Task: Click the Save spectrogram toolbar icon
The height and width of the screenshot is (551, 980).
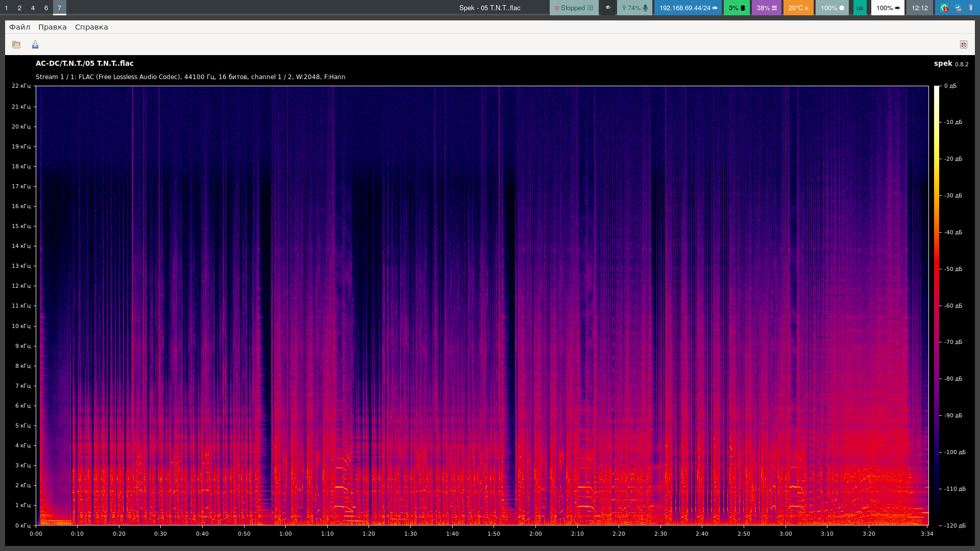Action: click(x=35, y=45)
